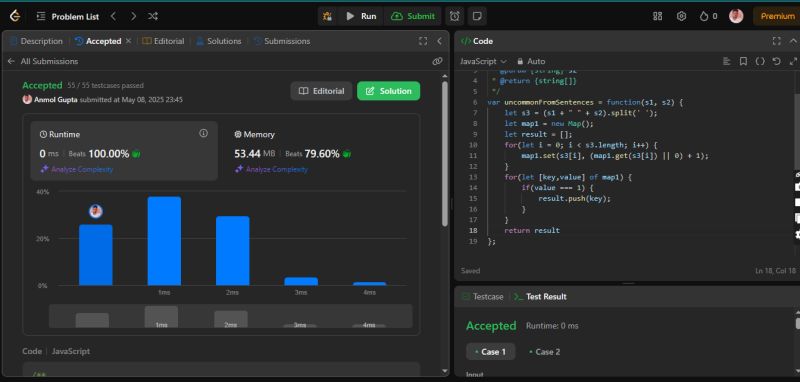Image resolution: width=800 pixels, height=382 pixels.
Task: Click the format code lines icon
Action: 727,61
